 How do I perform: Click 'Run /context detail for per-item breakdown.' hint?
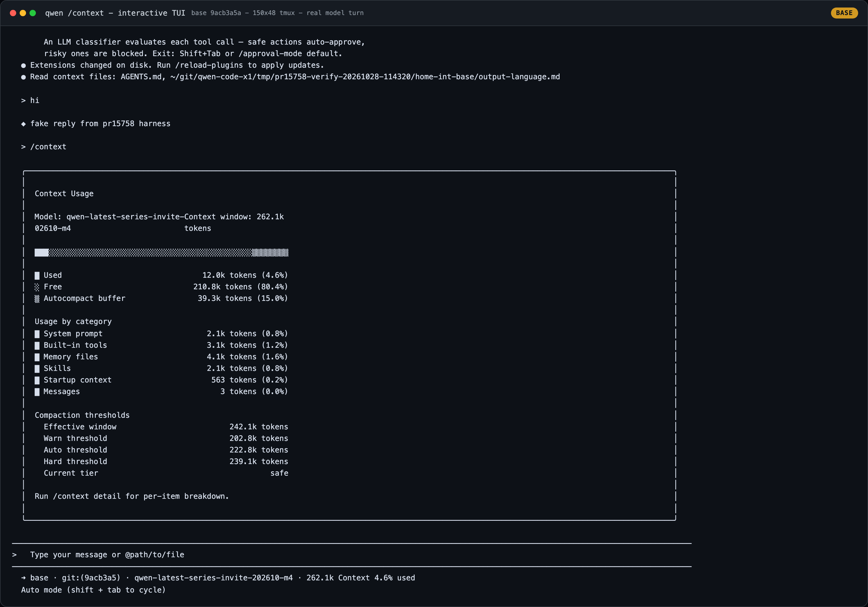[x=132, y=496]
